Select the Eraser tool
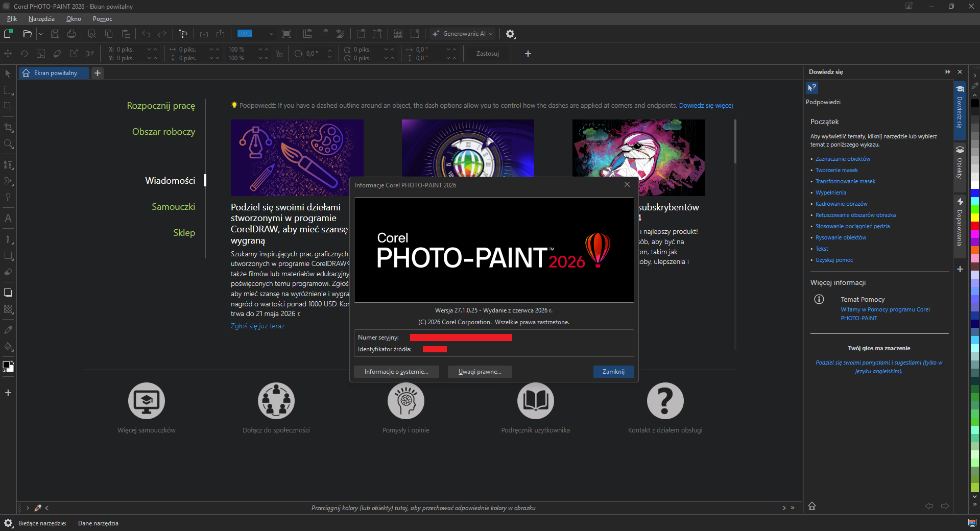 (8, 272)
